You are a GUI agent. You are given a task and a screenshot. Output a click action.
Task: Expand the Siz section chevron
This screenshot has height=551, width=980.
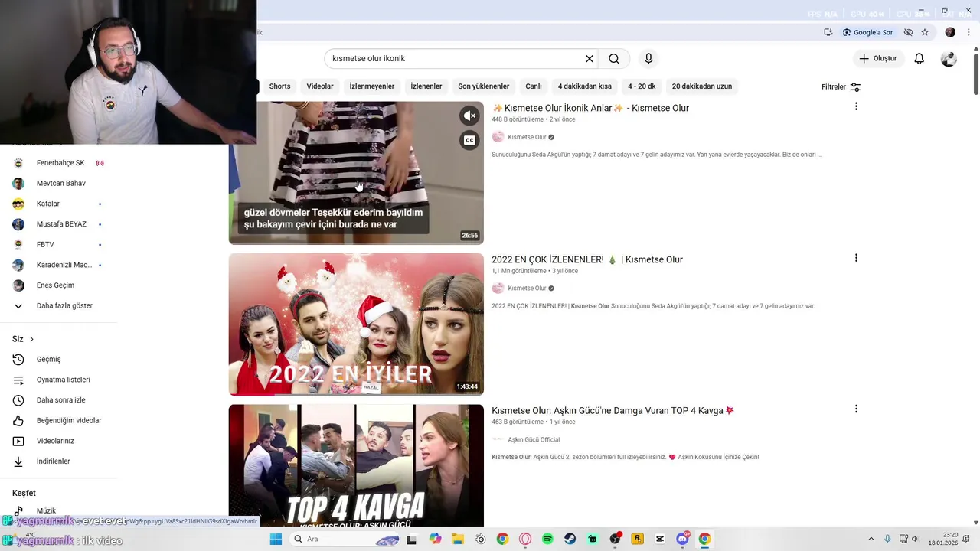click(x=31, y=339)
